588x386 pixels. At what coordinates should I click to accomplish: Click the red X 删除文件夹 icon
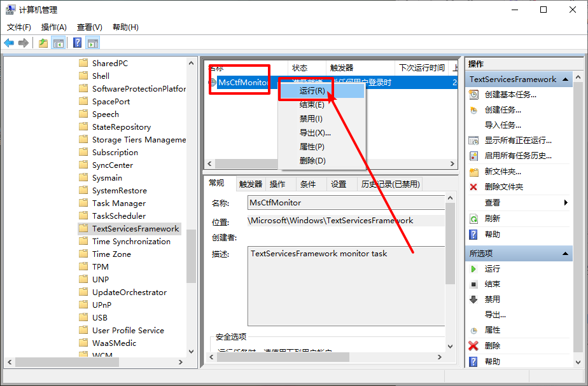tap(473, 187)
